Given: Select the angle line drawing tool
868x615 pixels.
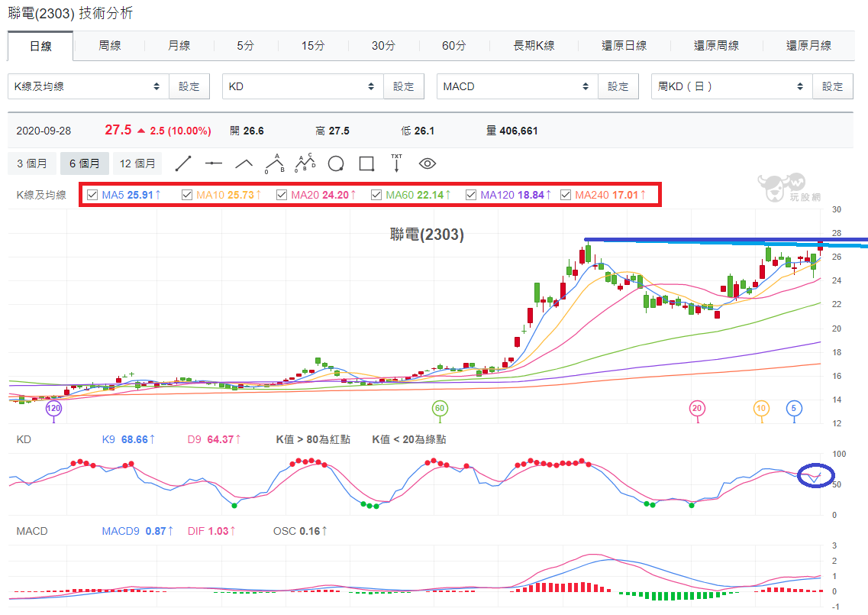Looking at the screenshot, I should tap(244, 163).
